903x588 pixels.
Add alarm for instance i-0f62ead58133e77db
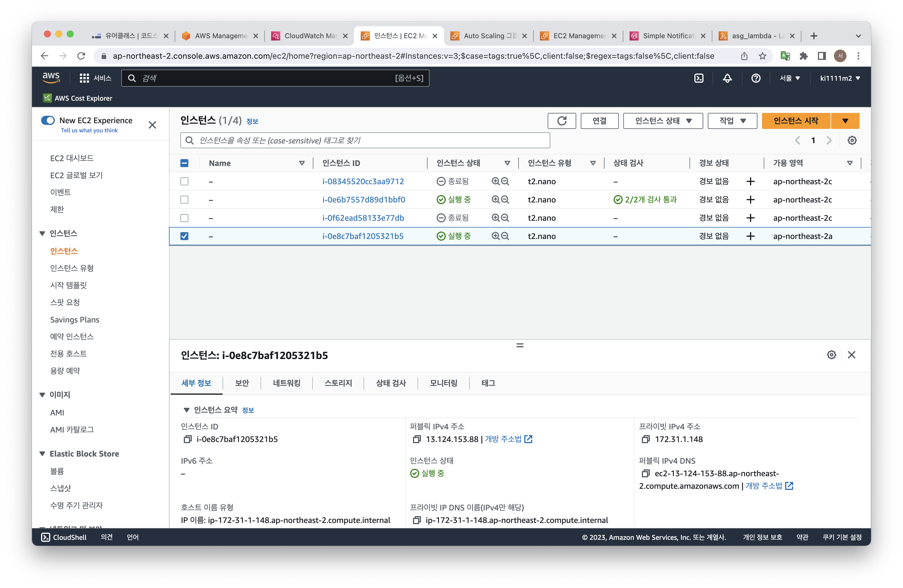[750, 218]
